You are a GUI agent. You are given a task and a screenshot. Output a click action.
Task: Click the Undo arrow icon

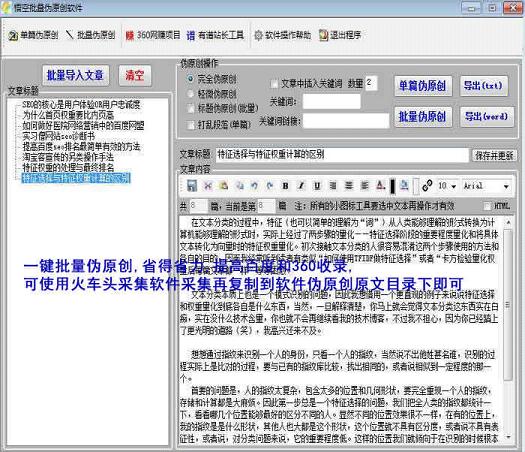[254, 185]
